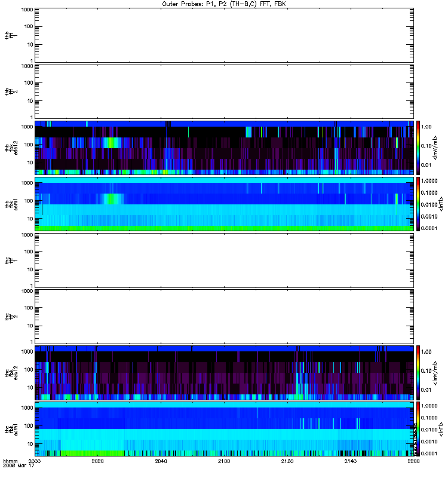This screenshot has width=448, height=478.
Task: Select the 2040 time axis label
Action: tap(161, 461)
